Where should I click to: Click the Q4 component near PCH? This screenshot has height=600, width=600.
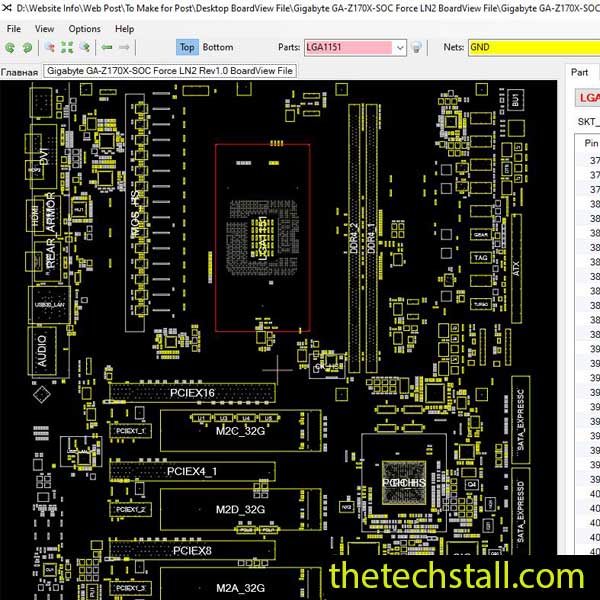click(472, 484)
